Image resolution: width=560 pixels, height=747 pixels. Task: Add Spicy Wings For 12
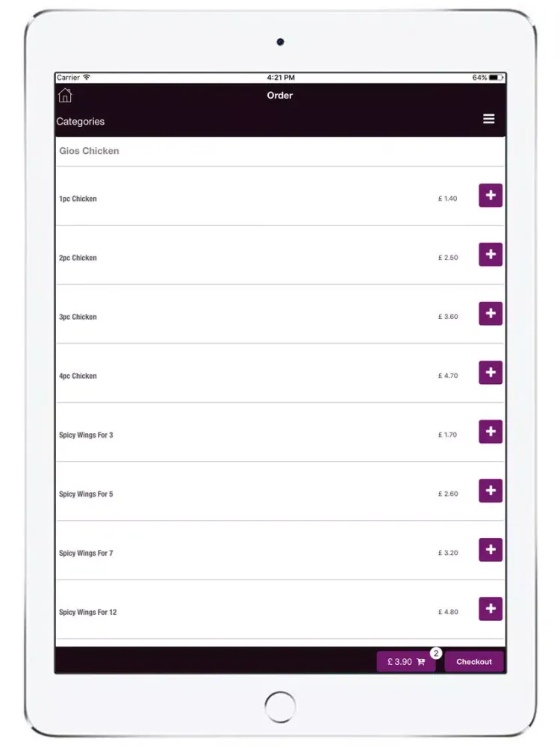[491, 609]
